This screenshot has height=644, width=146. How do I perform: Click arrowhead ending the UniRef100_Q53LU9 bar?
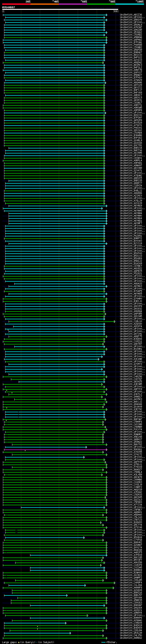[70, 633]
